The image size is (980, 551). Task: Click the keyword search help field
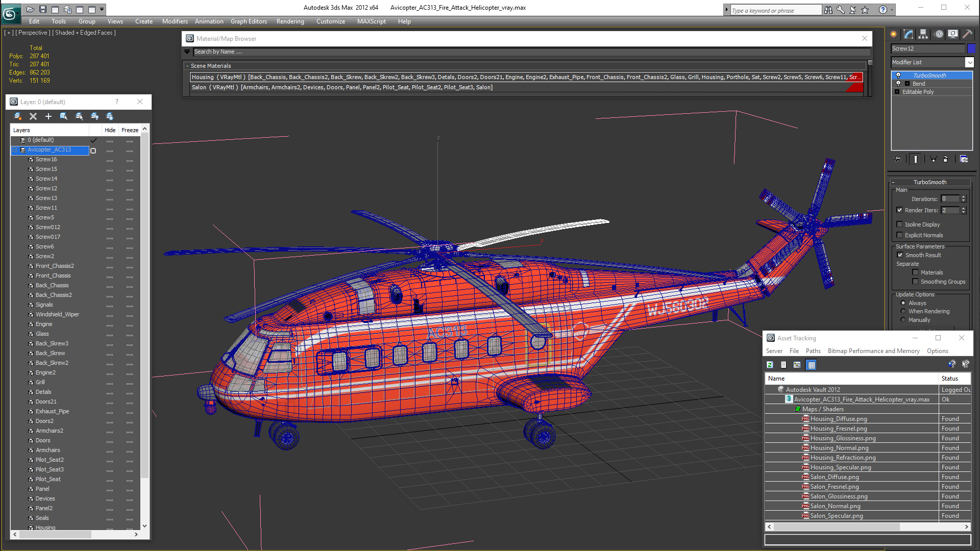[x=775, y=10]
